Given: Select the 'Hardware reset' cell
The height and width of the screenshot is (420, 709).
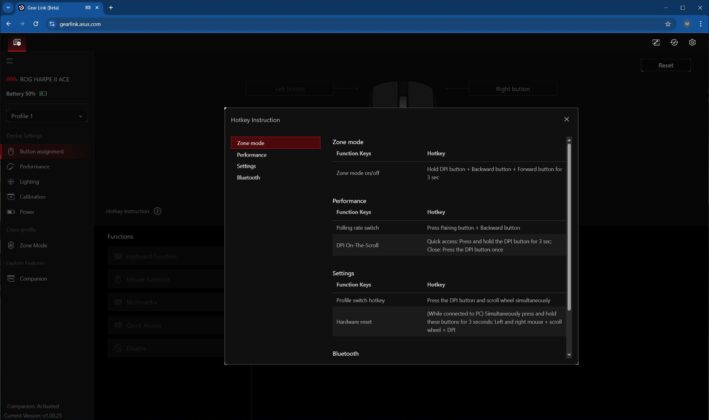Looking at the screenshot, I should 354,322.
